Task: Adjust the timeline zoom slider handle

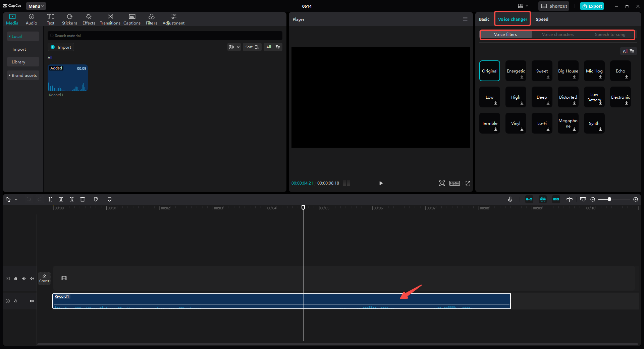Action: 609,199
